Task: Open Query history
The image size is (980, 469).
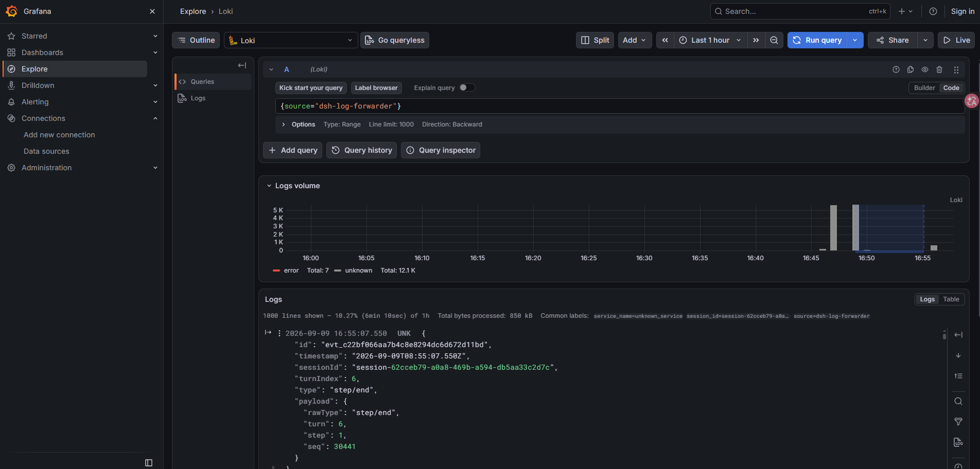Action: pyautogui.click(x=361, y=150)
